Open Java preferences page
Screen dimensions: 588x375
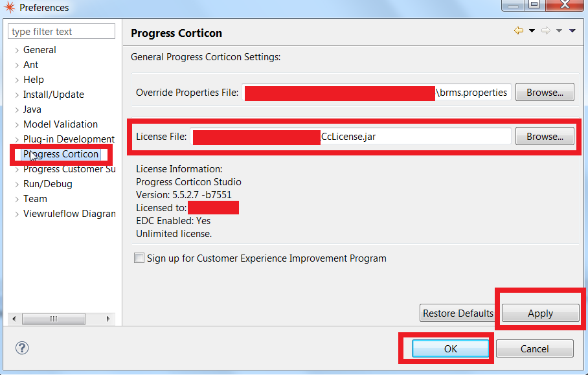click(32, 109)
